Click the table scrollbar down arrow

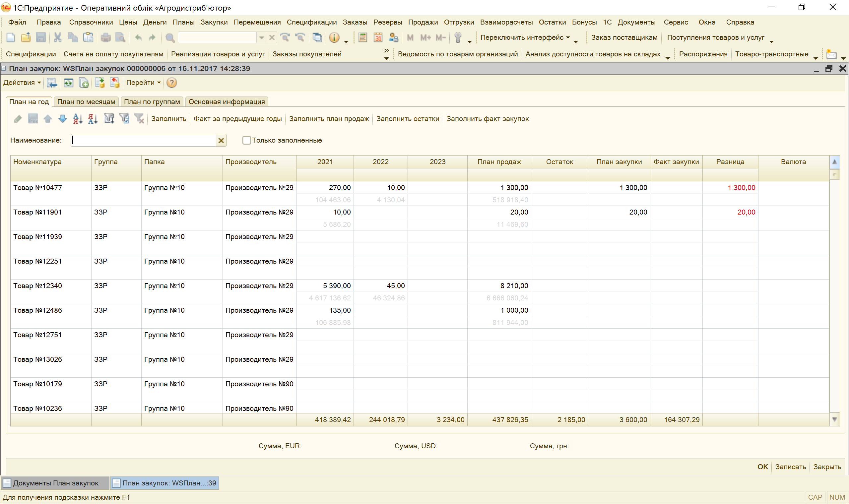[x=834, y=419]
